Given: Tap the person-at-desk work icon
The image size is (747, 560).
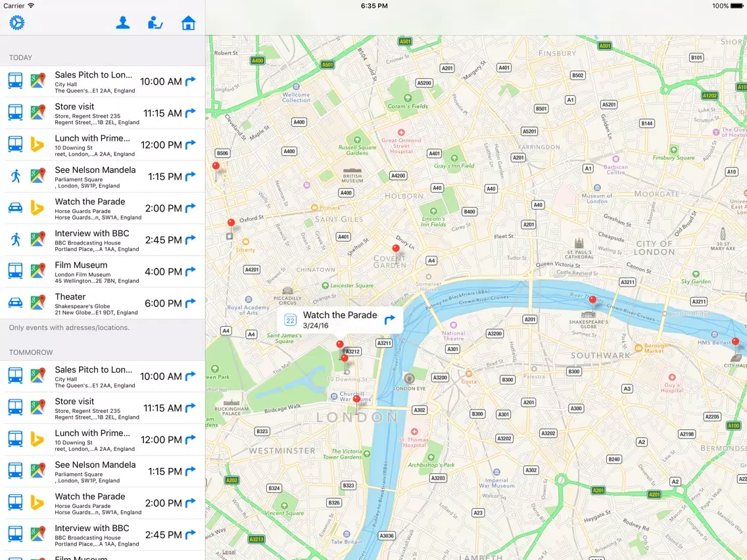Looking at the screenshot, I should [x=155, y=22].
